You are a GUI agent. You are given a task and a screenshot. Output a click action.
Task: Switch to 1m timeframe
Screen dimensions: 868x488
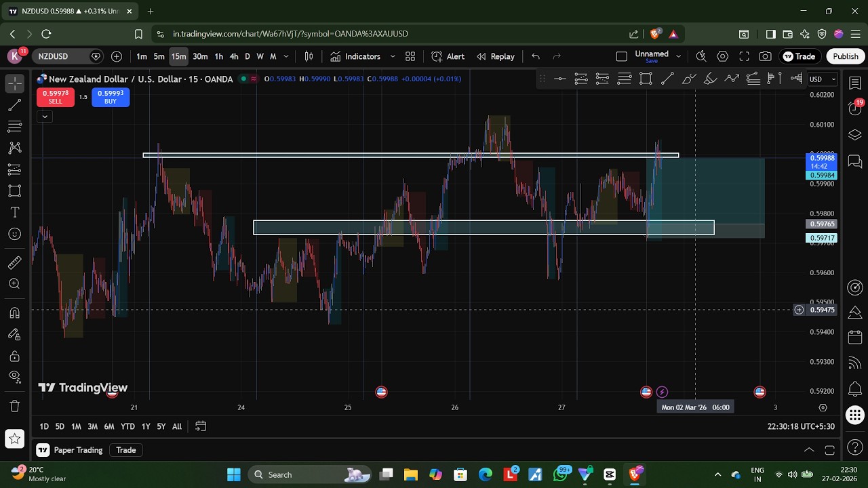coord(142,56)
